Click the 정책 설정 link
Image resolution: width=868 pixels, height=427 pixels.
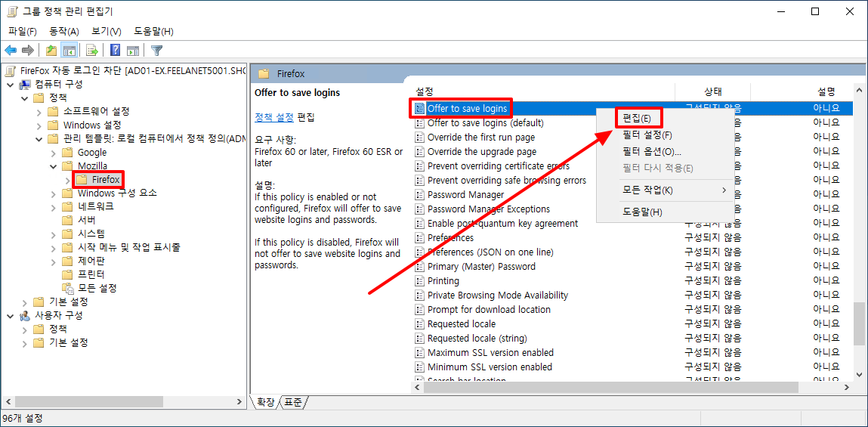point(274,117)
